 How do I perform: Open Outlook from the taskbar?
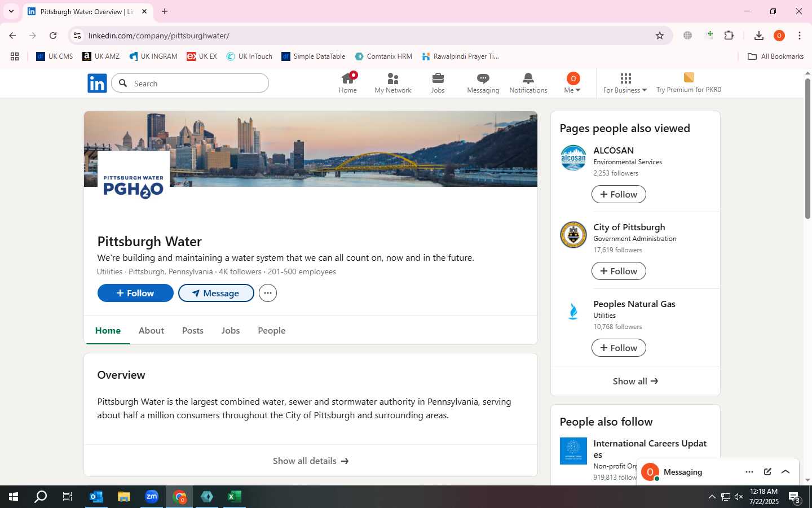96,497
